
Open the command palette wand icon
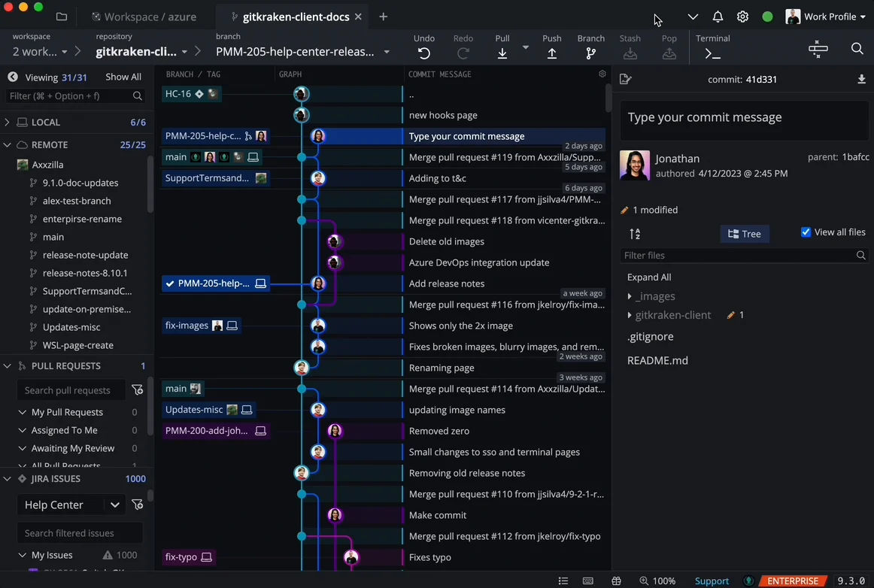[818, 49]
